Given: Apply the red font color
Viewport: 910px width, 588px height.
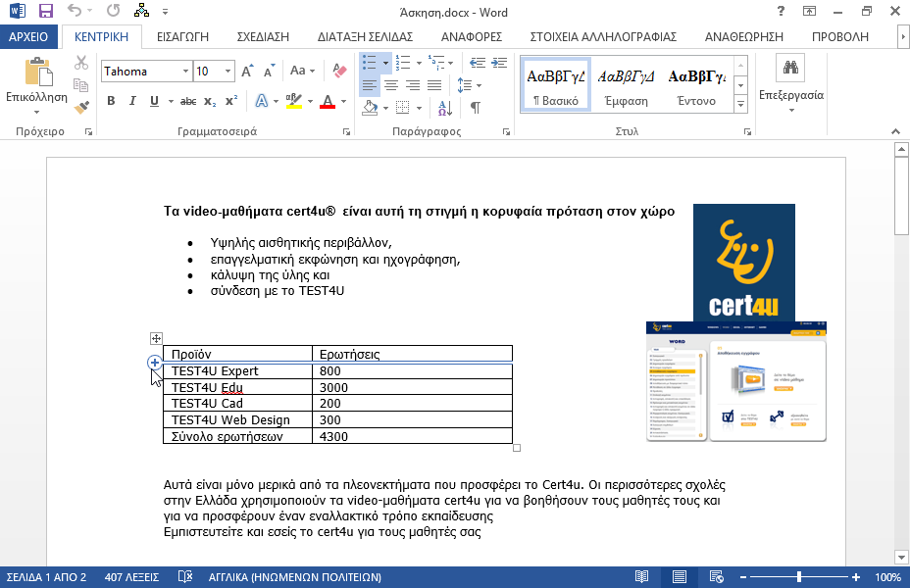Looking at the screenshot, I should pos(328,101).
